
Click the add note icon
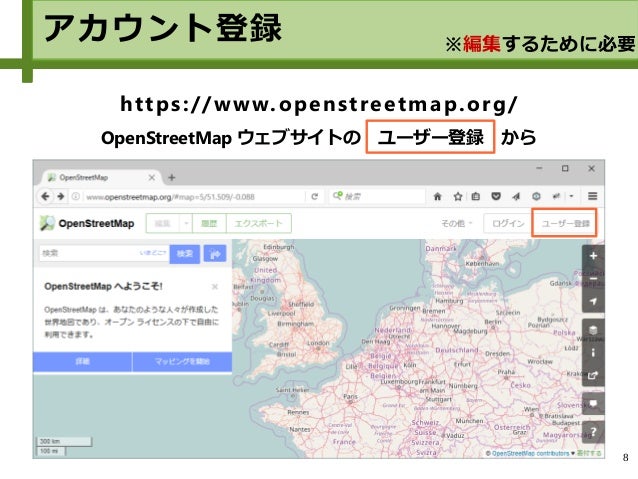tap(593, 404)
